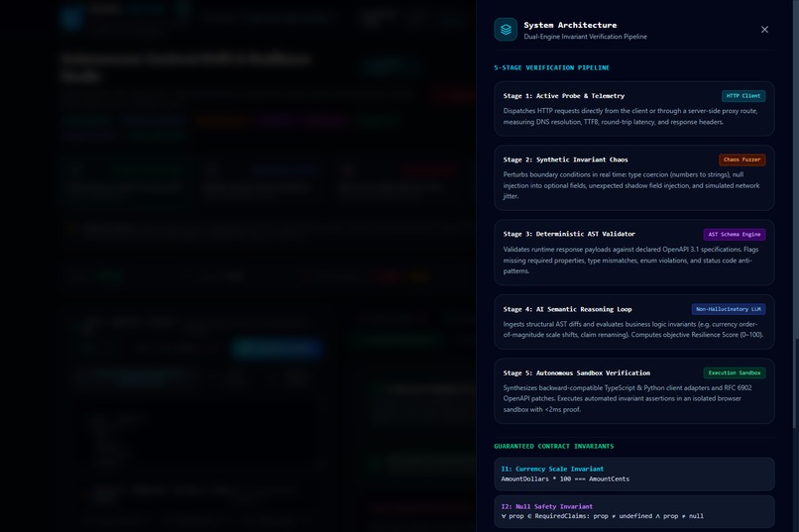Click the I1: Currency Scale Invariant title
This screenshot has width=799, height=532.
[552, 469]
